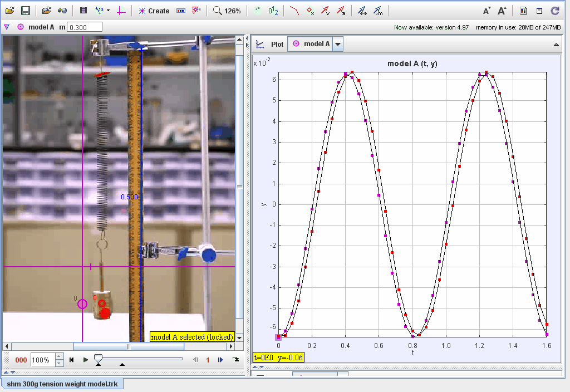Viewport: 570px width, 392px height.
Task: Toggle trails length icon
Action: 257,11
